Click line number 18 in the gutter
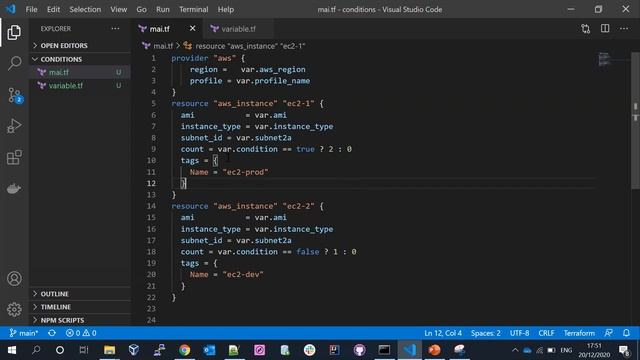The image size is (640, 360). [x=151, y=252]
